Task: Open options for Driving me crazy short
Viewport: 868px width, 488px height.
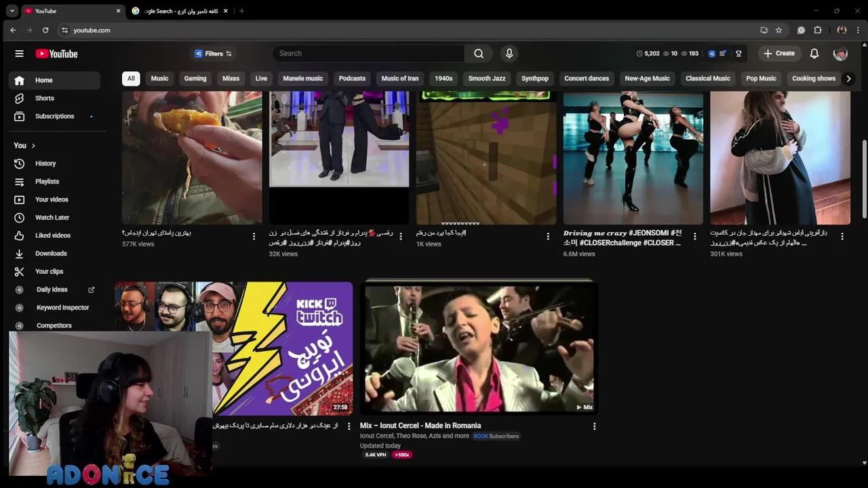Action: click(x=694, y=237)
